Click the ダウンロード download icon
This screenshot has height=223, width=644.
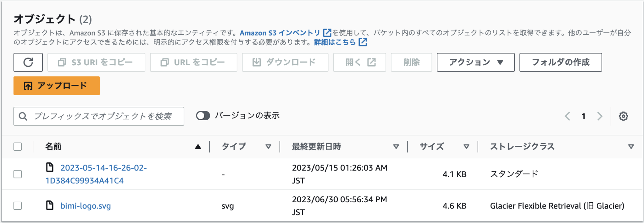click(x=256, y=62)
